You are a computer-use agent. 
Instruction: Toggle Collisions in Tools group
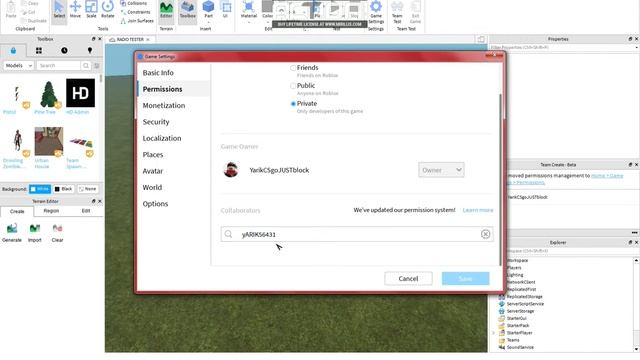point(134,3)
